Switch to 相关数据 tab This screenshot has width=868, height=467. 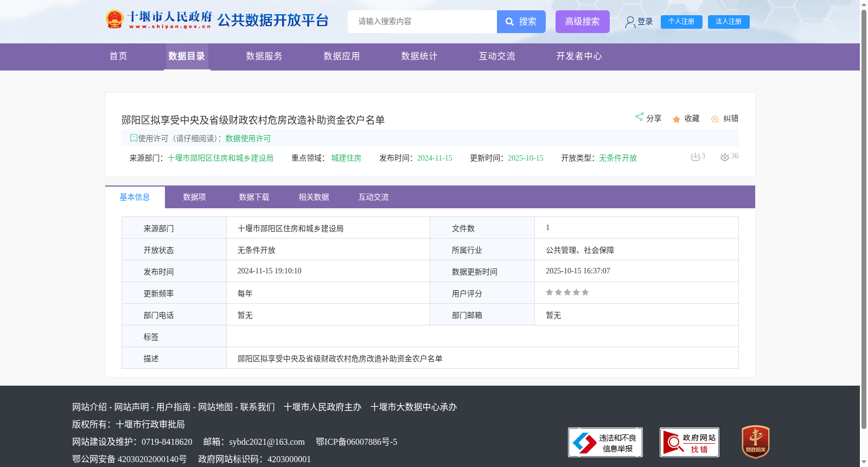click(314, 197)
